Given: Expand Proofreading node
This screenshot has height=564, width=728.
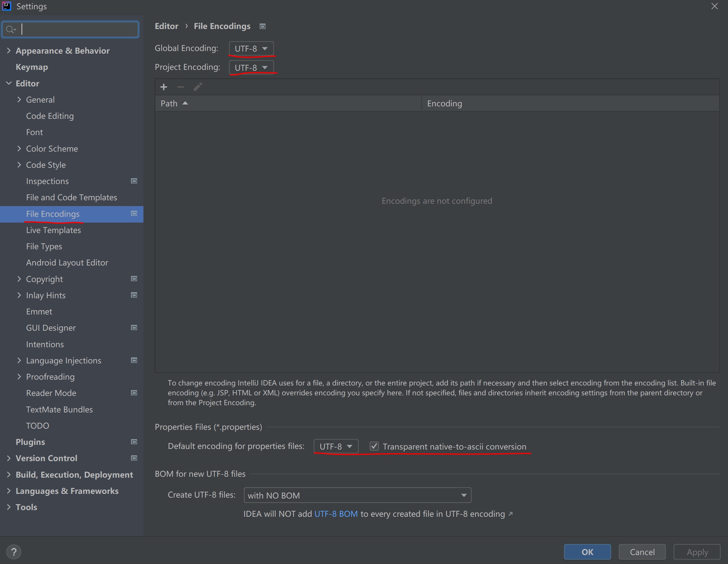Looking at the screenshot, I should tap(19, 377).
